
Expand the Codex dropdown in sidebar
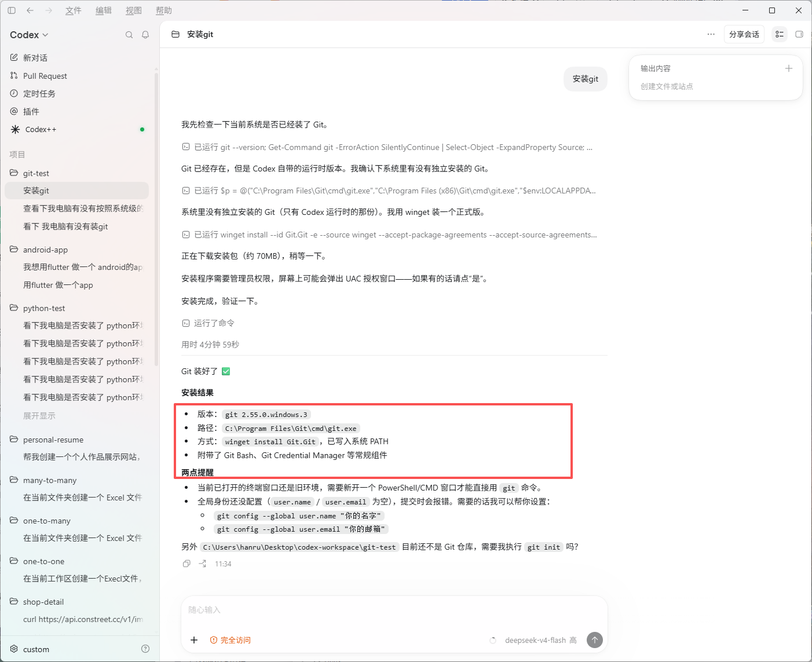pyautogui.click(x=29, y=35)
